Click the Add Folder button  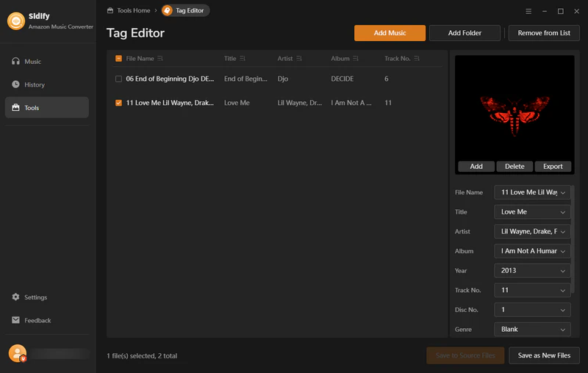tap(465, 33)
